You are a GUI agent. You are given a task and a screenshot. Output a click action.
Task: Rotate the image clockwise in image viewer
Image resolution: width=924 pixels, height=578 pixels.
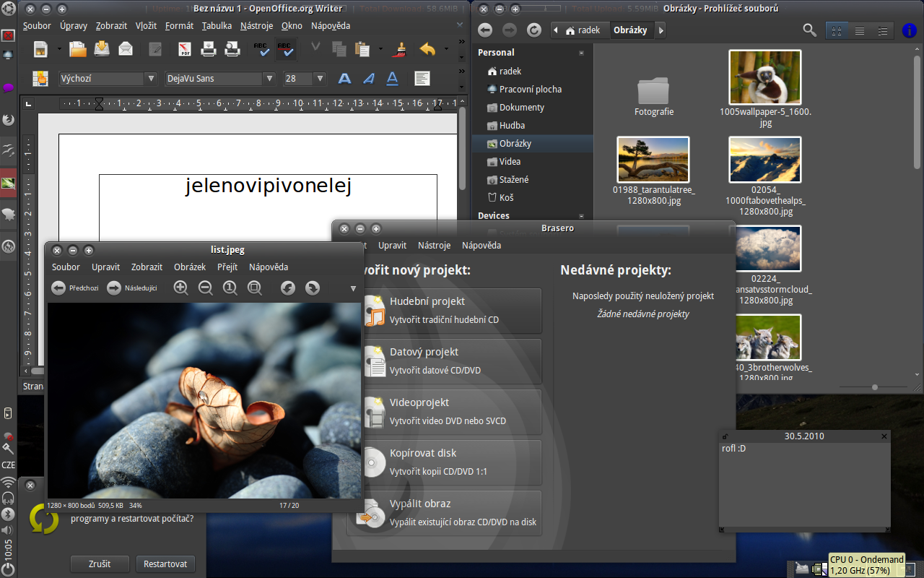tap(313, 288)
